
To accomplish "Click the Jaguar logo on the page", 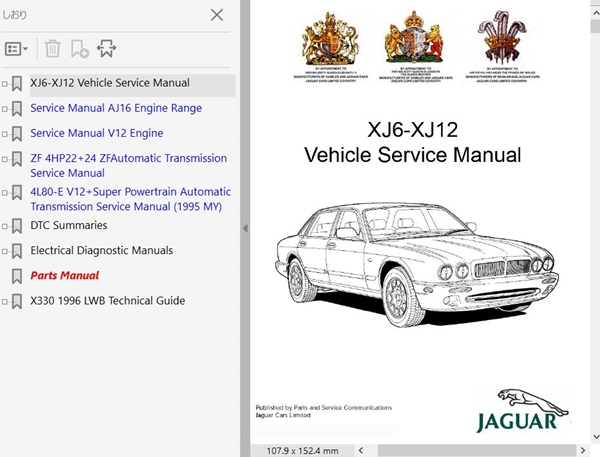I will click(x=523, y=411).
